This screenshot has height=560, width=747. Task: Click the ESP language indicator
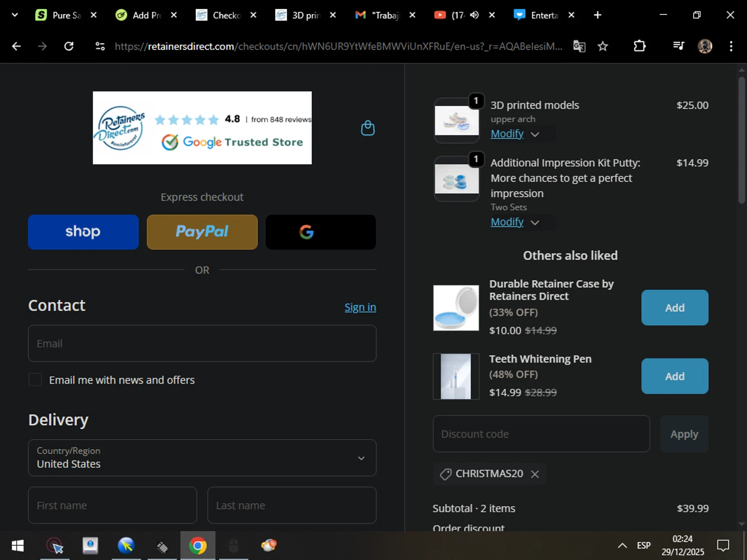pyautogui.click(x=643, y=546)
